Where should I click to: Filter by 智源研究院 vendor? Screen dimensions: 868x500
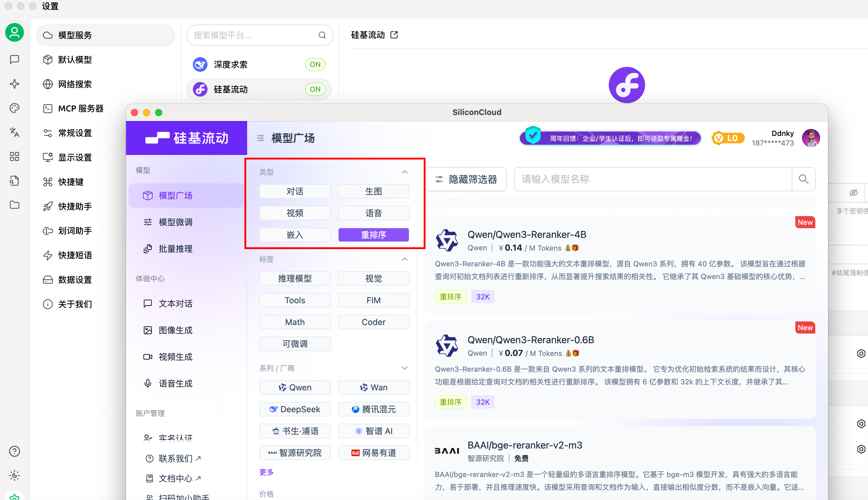click(295, 453)
